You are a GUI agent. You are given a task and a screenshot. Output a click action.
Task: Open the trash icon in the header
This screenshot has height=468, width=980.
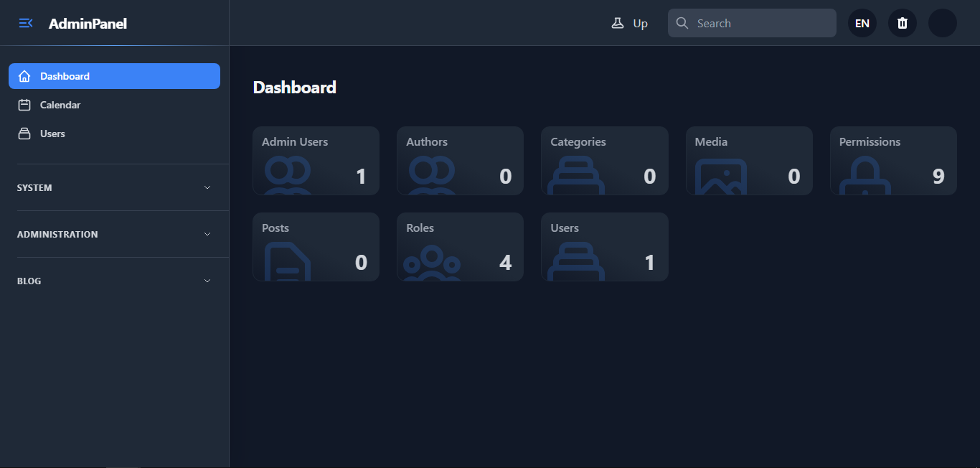click(x=902, y=22)
